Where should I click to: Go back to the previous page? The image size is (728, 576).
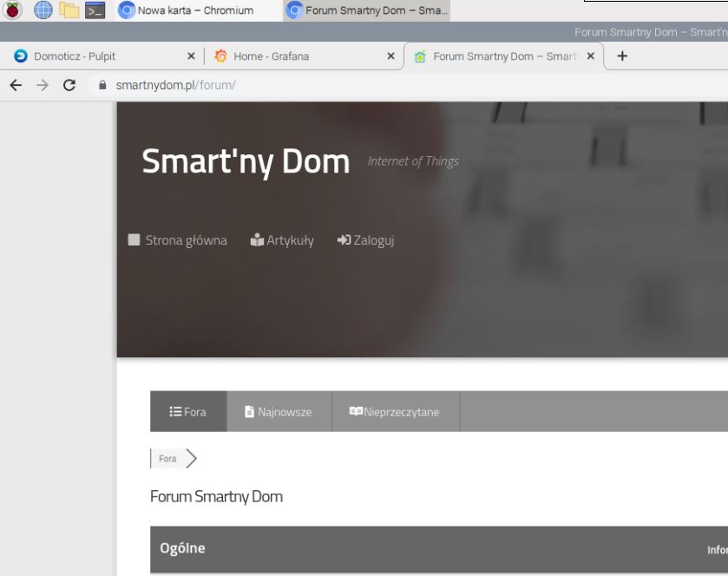click(16, 85)
